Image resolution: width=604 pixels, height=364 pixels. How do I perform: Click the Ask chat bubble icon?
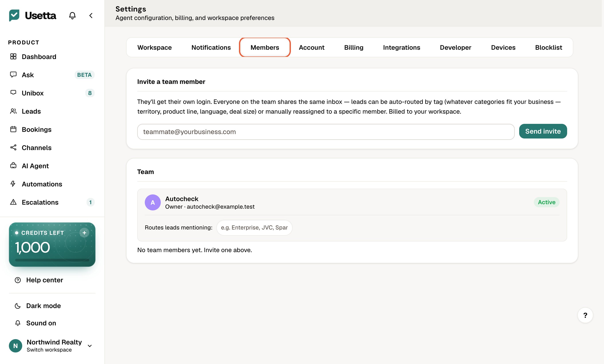tap(13, 75)
